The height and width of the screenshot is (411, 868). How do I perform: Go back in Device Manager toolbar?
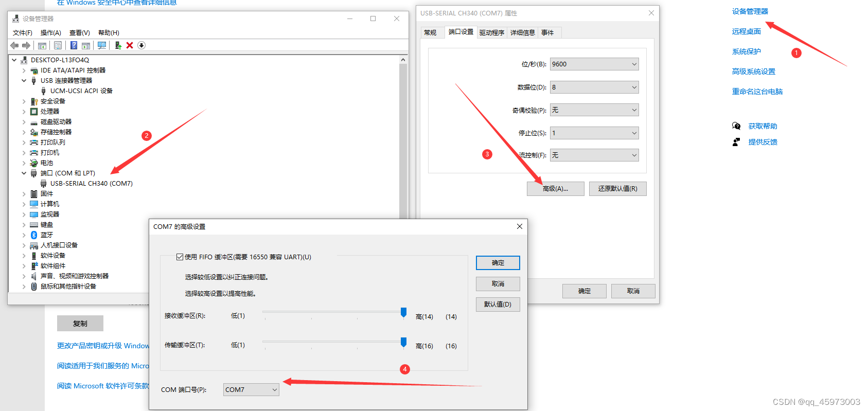tap(14, 45)
